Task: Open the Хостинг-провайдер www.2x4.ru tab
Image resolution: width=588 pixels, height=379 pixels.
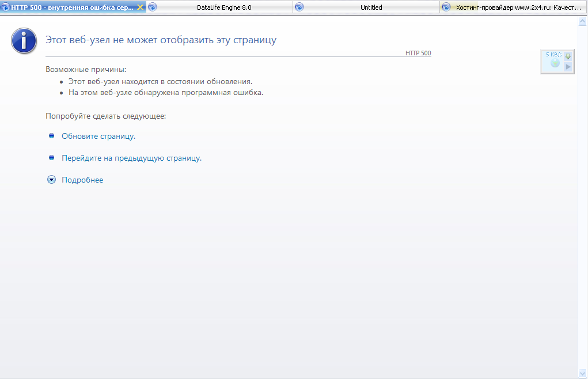Action: coord(513,7)
